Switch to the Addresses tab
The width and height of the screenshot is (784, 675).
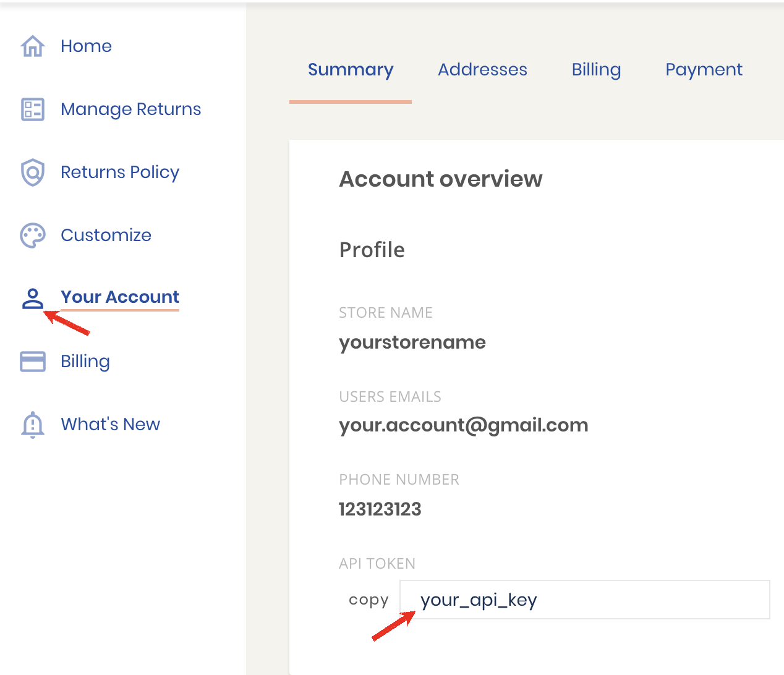tap(482, 70)
